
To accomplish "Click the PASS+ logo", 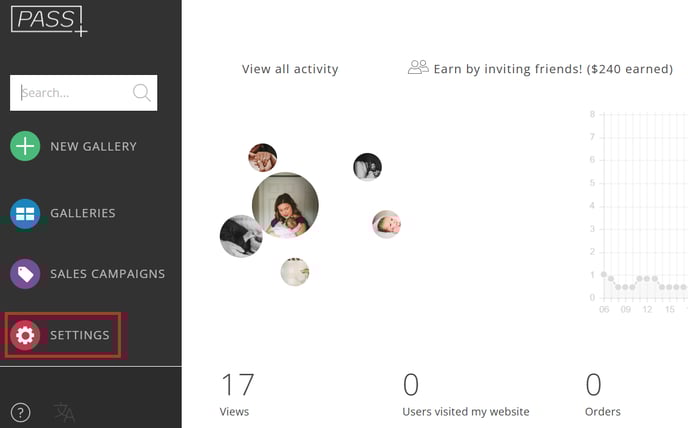I will [x=49, y=21].
